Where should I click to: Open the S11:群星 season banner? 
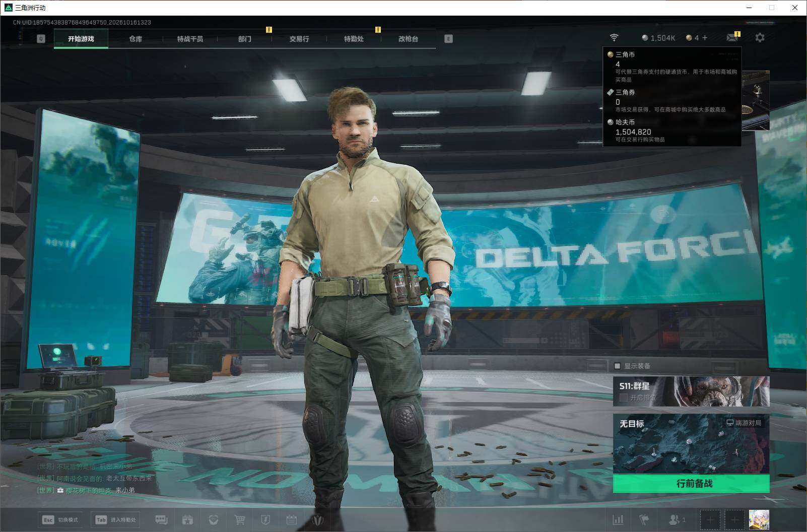tap(691, 391)
